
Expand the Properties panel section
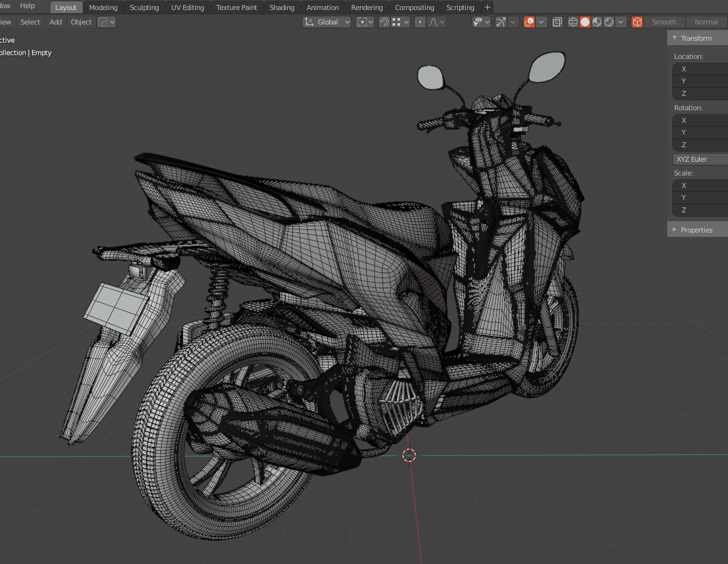696,230
